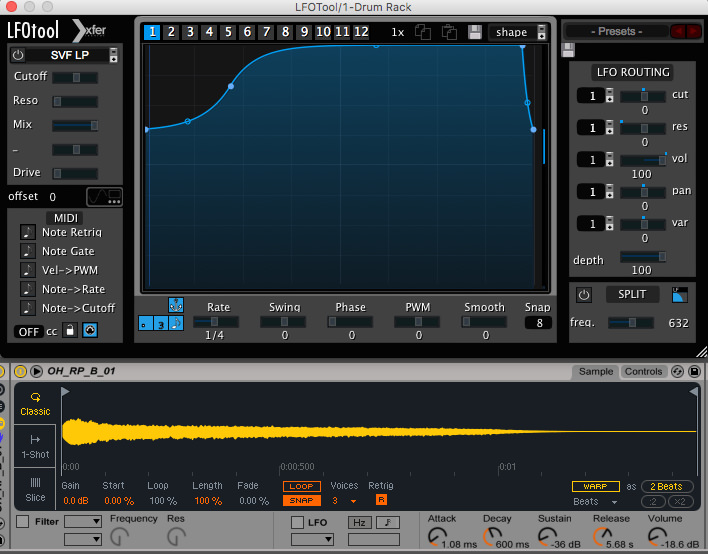The width and height of the screenshot is (708, 554).
Task: Select graph tab 1
Action: 152,32
